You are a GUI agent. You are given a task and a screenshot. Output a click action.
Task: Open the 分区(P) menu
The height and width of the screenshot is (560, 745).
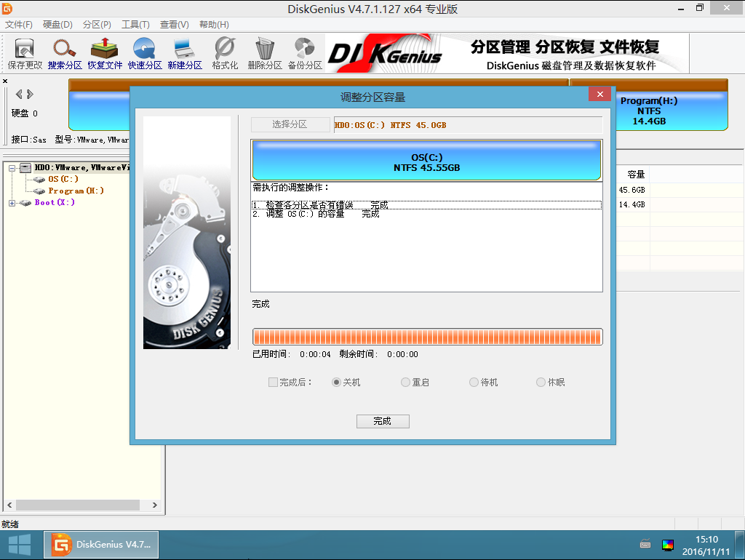pos(97,25)
